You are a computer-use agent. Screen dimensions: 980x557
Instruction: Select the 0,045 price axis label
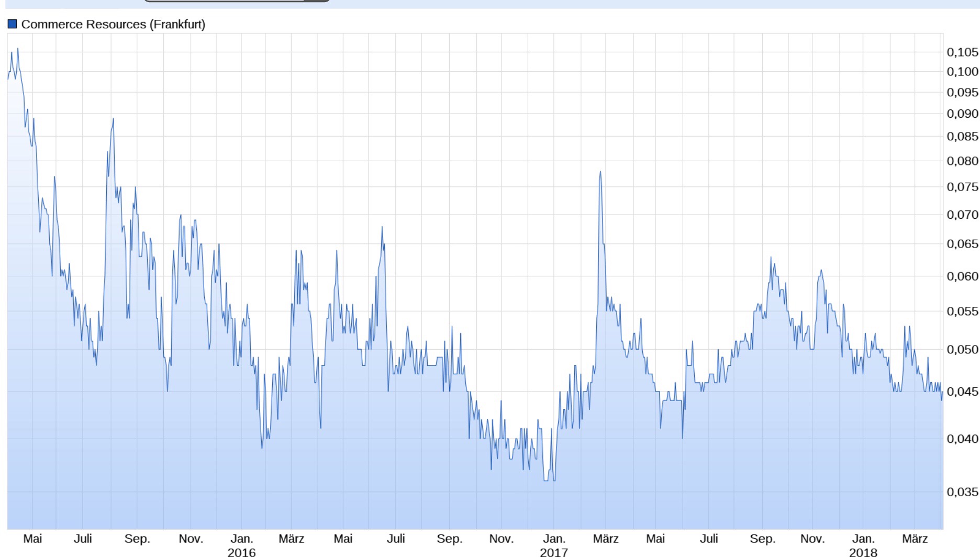pyautogui.click(x=962, y=392)
